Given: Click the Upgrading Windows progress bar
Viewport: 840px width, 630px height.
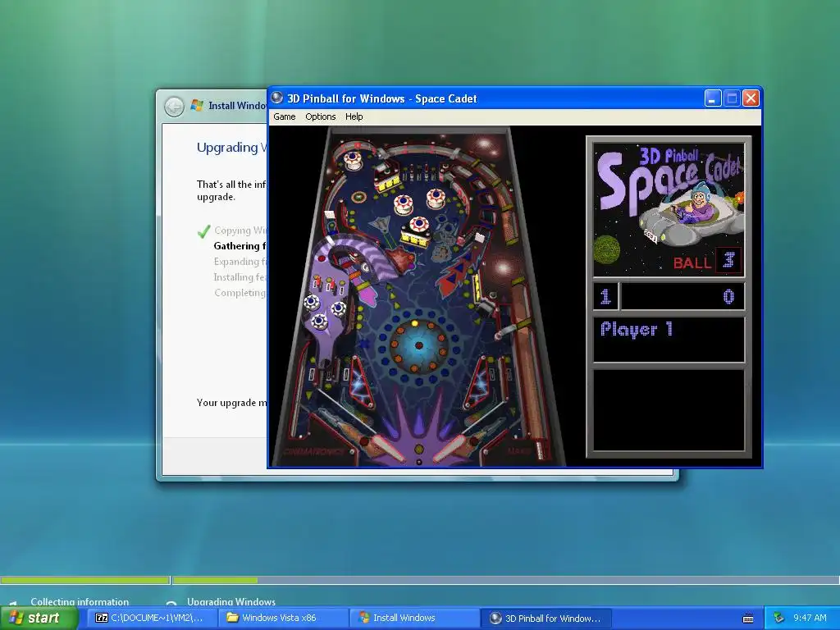Looking at the screenshot, I should click(505, 580).
